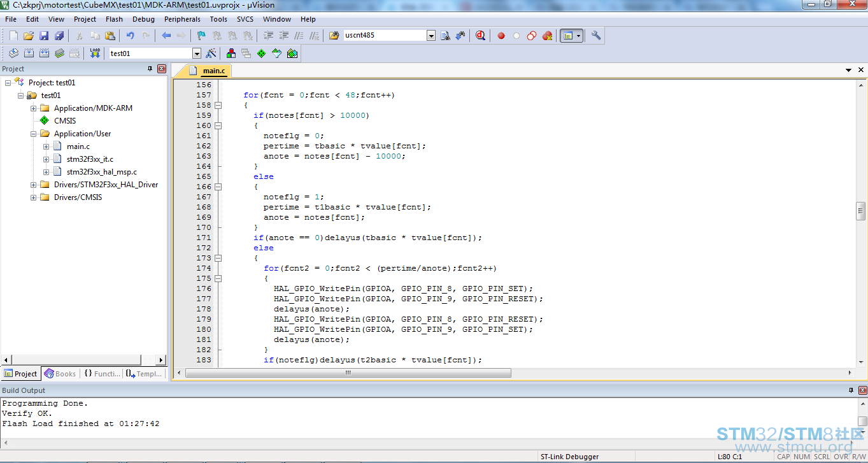Image resolution: width=868 pixels, height=463 pixels.
Task: Open Configuration wrench icon
Action: click(596, 36)
